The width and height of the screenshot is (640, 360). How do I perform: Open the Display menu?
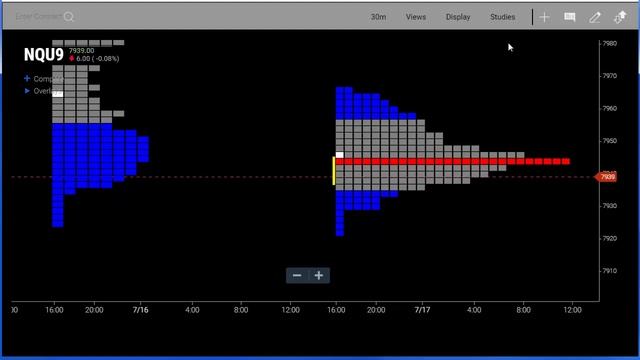click(x=458, y=17)
